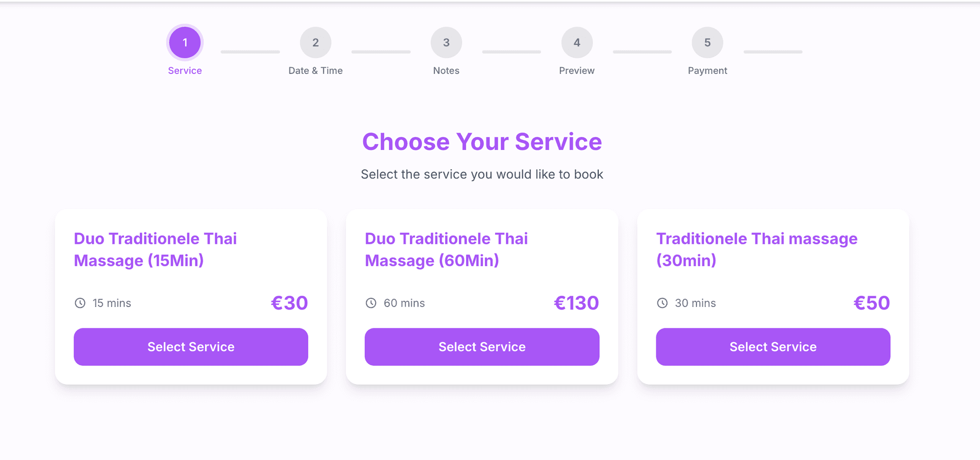Select the Service step label
980x460 pixels.
coord(185,70)
